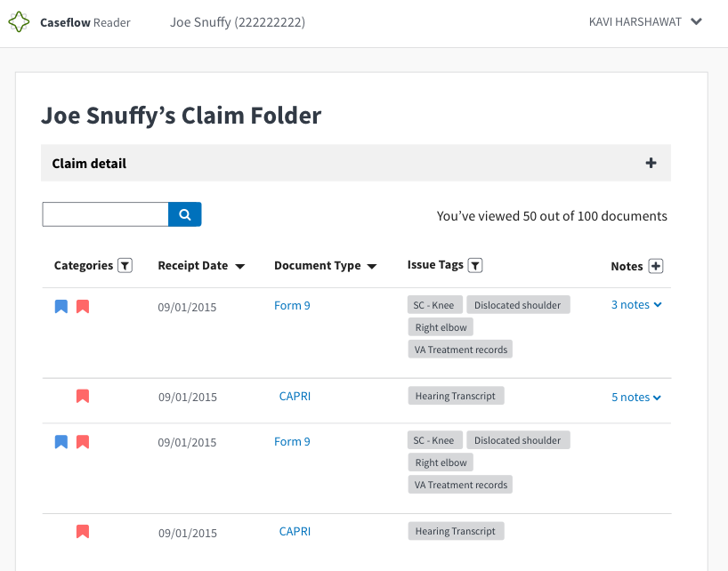Click red bookmark in second Form 9 row

coord(83,441)
